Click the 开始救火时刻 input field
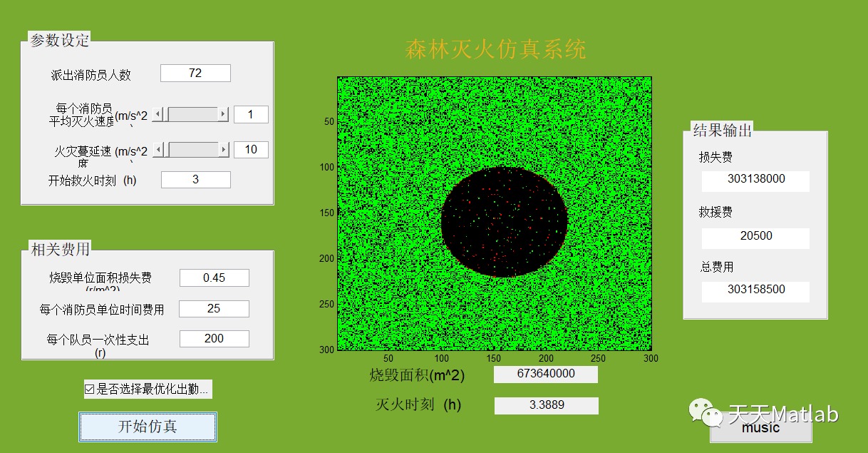868x453 pixels. pyautogui.click(x=196, y=180)
